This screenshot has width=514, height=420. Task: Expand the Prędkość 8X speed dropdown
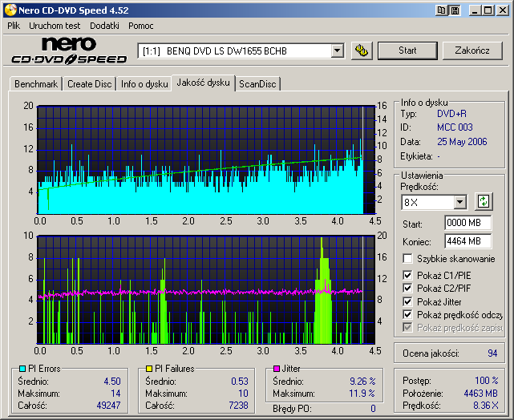point(460,202)
